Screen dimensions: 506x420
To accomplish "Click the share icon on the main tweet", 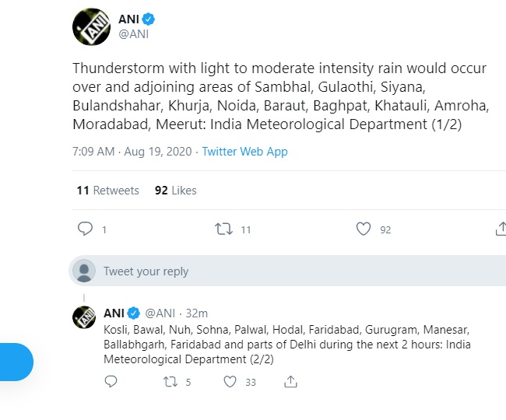I will tap(500, 229).
